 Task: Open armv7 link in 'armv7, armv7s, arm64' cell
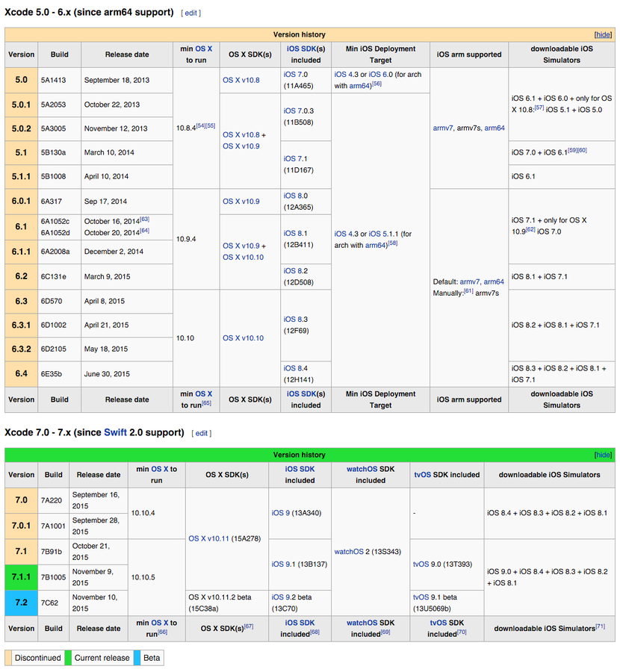(443, 128)
